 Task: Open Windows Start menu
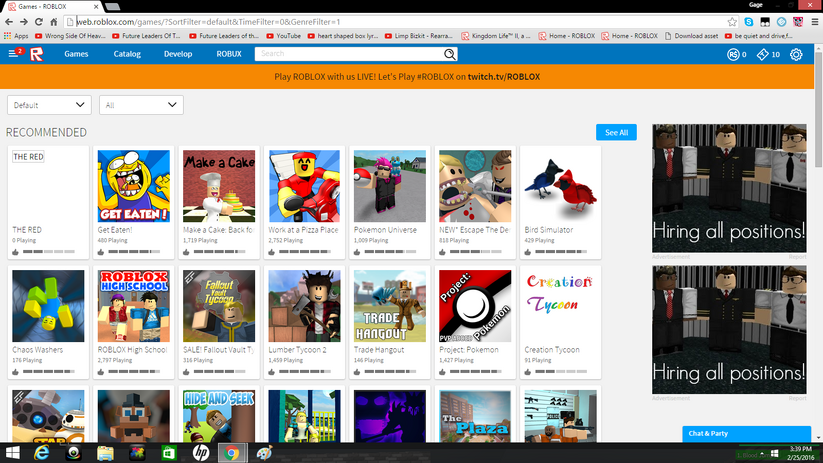tap(12, 453)
